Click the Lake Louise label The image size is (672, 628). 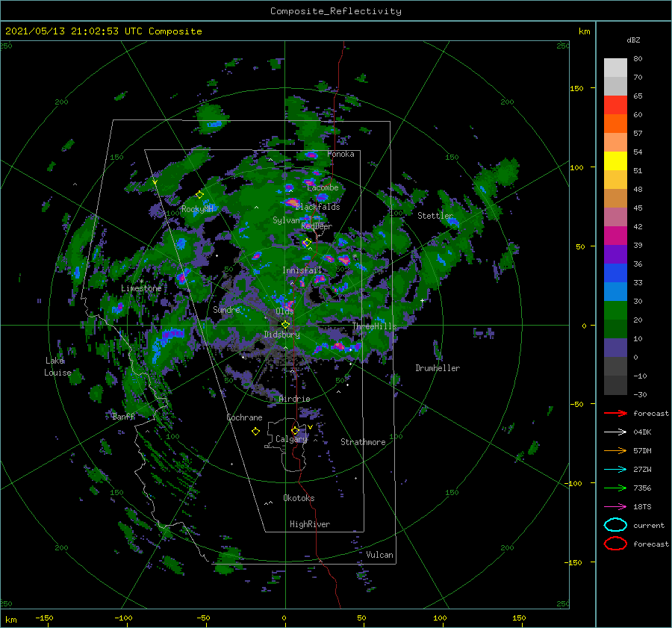click(57, 367)
